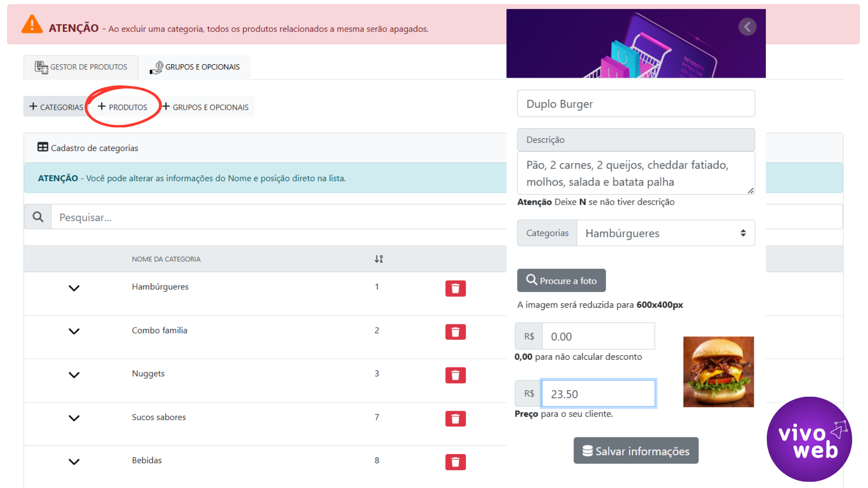
Task: Click trash icon beside Sucos sabores
Action: [x=455, y=419]
